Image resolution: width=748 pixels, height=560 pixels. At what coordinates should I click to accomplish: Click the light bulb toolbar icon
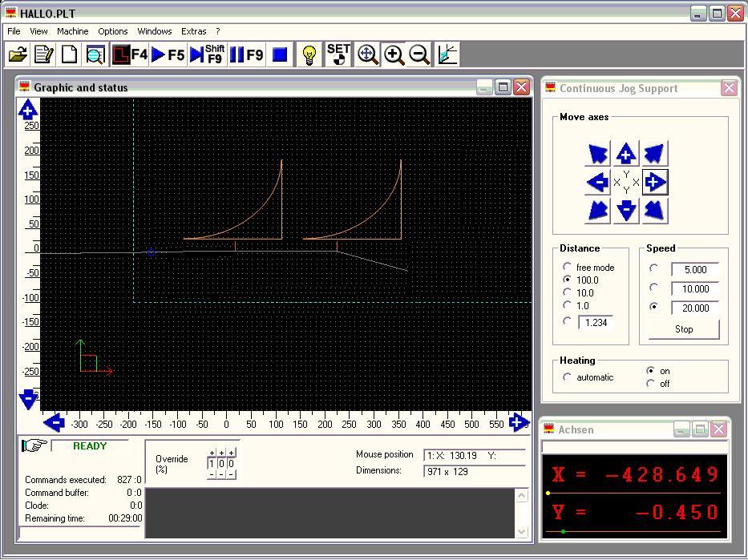309,54
